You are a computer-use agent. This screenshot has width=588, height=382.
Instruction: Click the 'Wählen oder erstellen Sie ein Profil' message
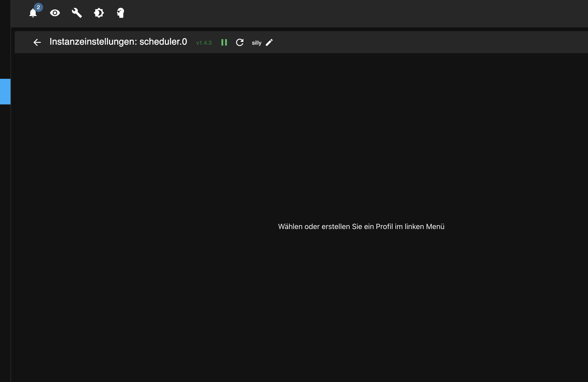point(361,226)
